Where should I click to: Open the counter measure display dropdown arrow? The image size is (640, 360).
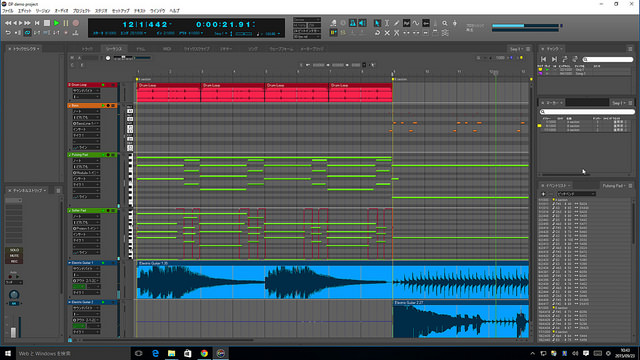coord(170,24)
